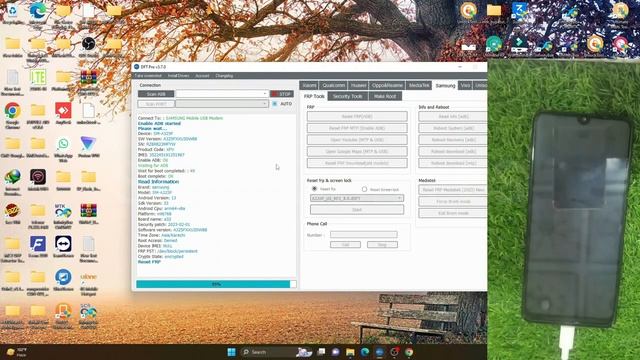The width and height of the screenshot is (640, 360).
Task: Click Open Youtube MTP & USB button
Action: tap(357, 140)
